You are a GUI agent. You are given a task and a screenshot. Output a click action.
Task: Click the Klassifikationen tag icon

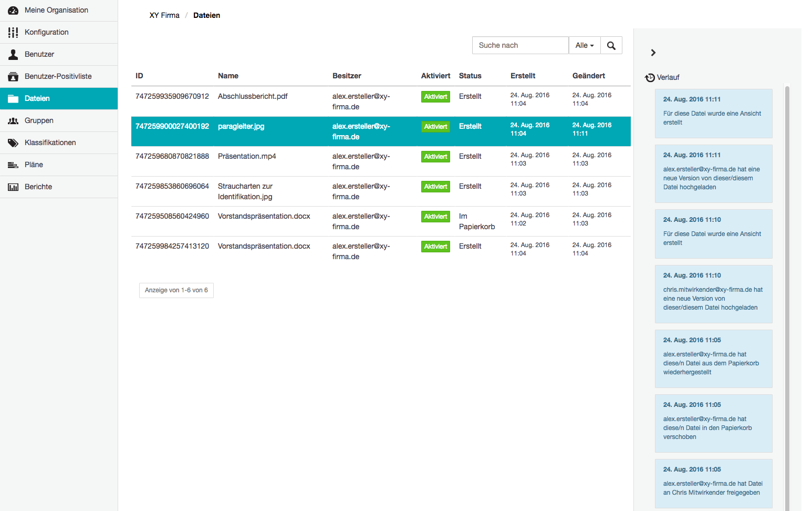[x=13, y=143]
